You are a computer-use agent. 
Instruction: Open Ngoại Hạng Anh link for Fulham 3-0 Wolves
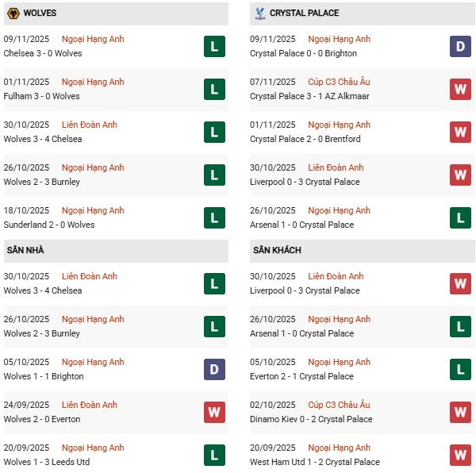point(94,82)
